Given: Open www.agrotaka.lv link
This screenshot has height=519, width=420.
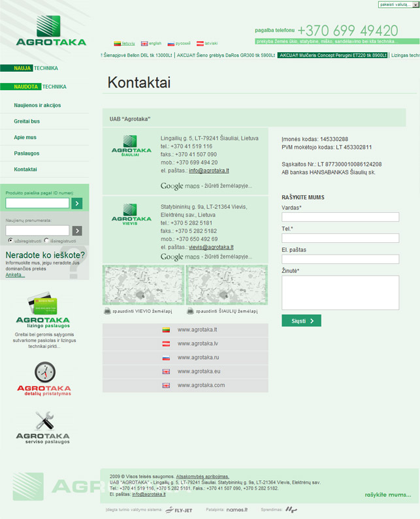Looking at the screenshot, I should 198,344.
